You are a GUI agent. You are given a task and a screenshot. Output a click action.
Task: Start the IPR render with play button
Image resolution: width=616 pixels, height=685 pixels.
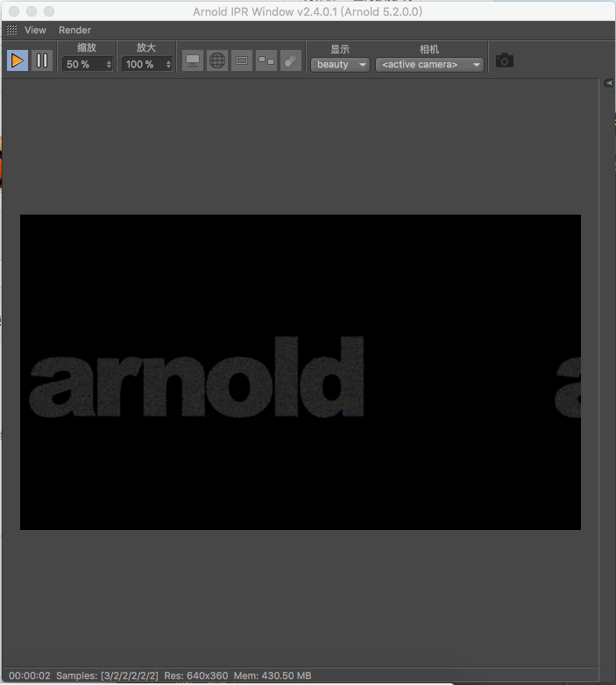pos(18,60)
